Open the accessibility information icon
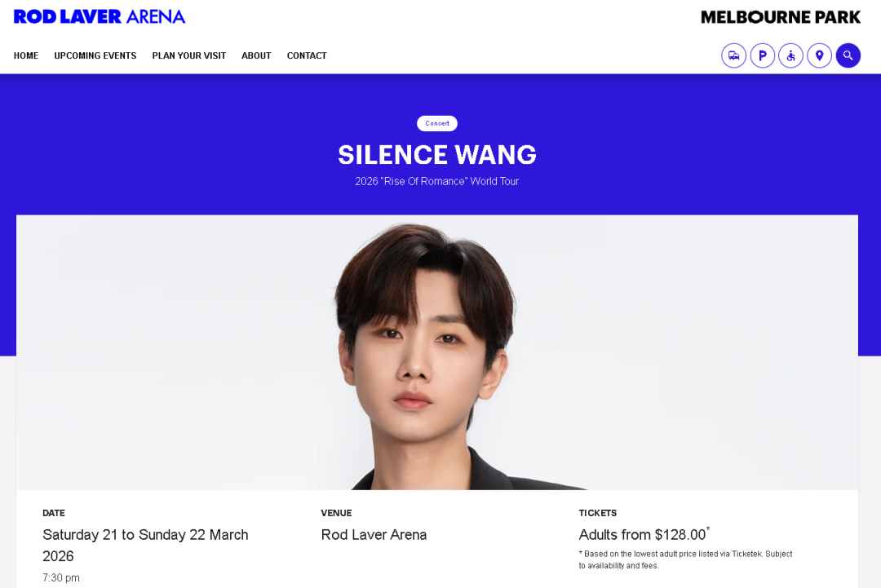 point(790,55)
